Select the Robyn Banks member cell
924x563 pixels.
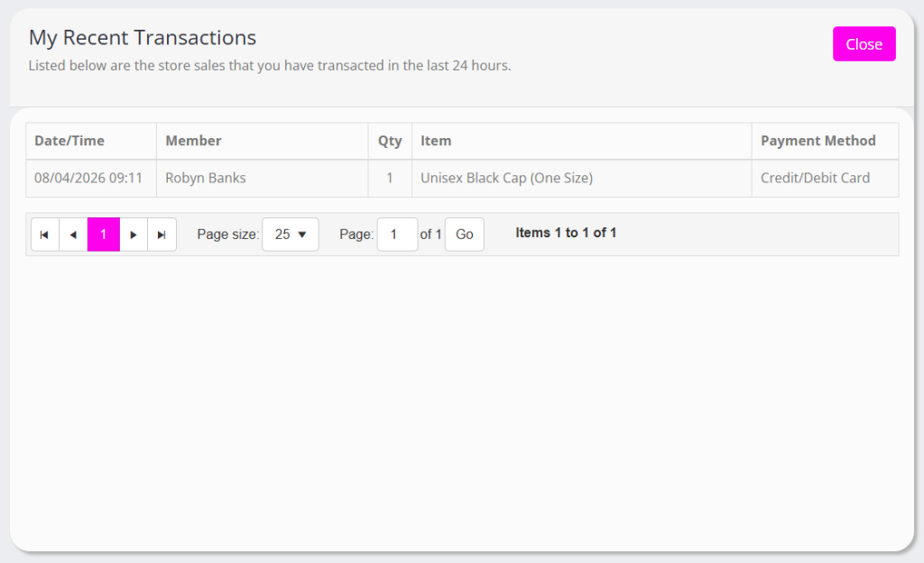pyautogui.click(x=206, y=179)
